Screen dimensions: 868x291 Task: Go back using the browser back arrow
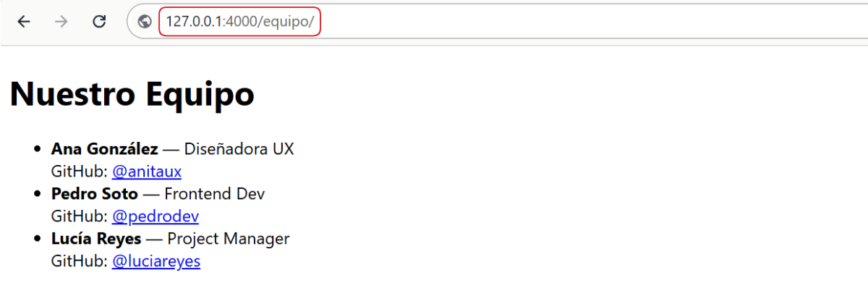coord(24,22)
